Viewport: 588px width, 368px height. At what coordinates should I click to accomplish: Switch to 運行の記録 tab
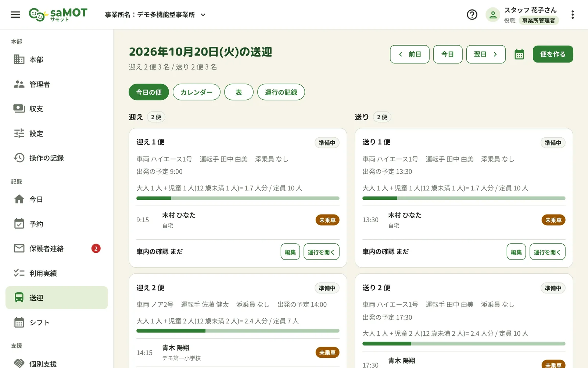click(281, 92)
